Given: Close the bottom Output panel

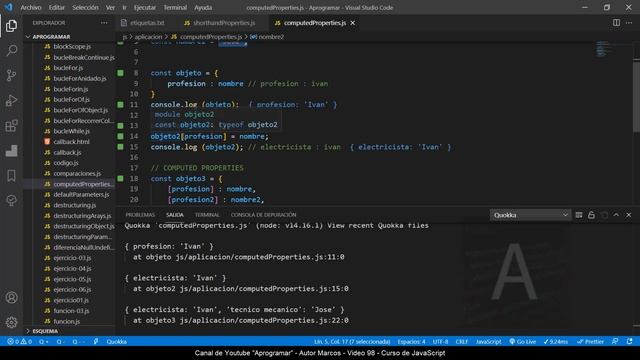Looking at the screenshot, I should click(x=629, y=215).
